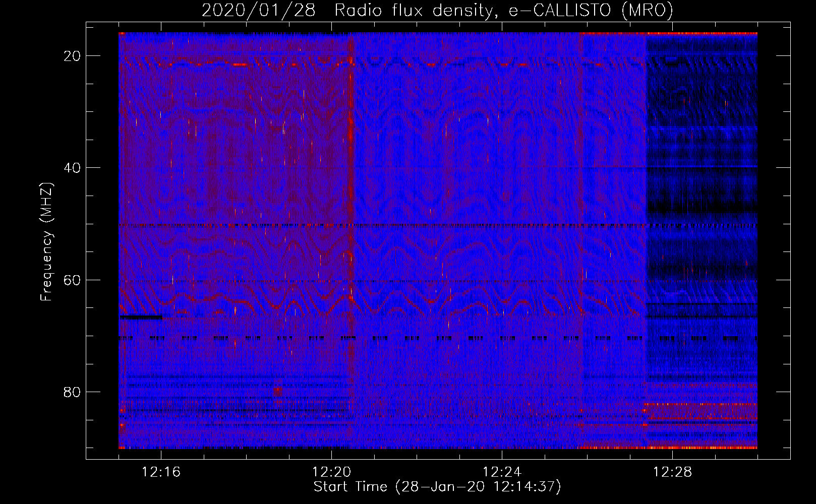The image size is (816, 504).
Task: Click the 'Start Time (28-Jan-20 12:14:37)' label
Action: click(x=437, y=487)
